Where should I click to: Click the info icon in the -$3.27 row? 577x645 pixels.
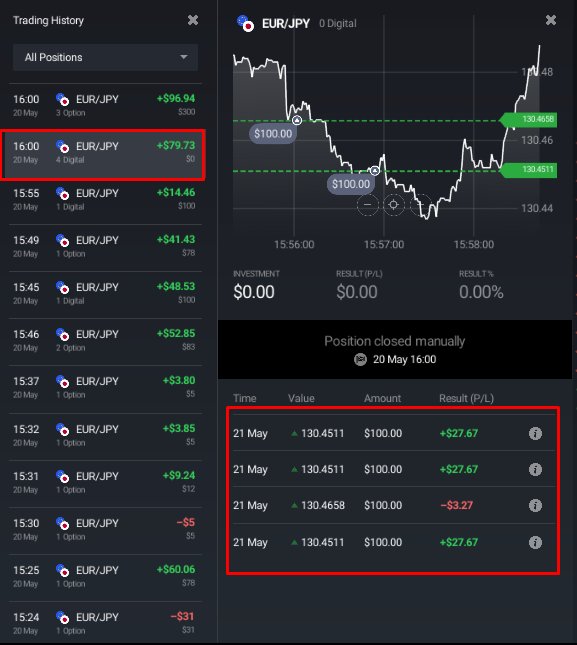click(x=535, y=505)
